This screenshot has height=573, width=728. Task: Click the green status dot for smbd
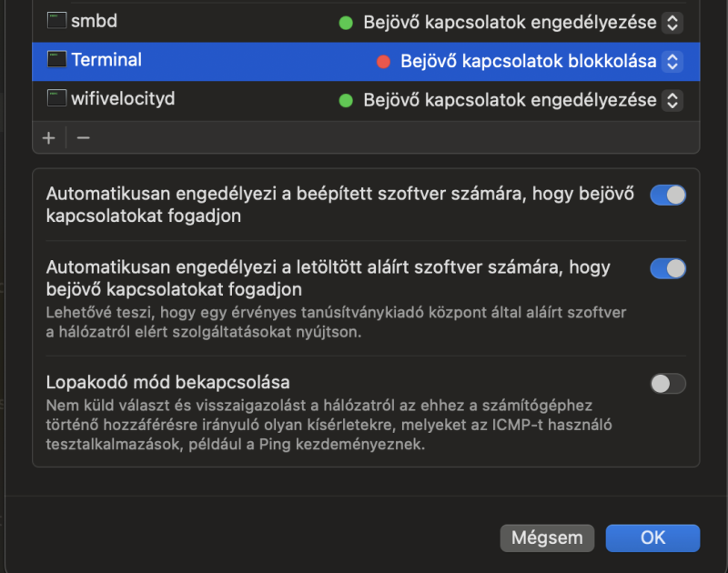(x=346, y=22)
